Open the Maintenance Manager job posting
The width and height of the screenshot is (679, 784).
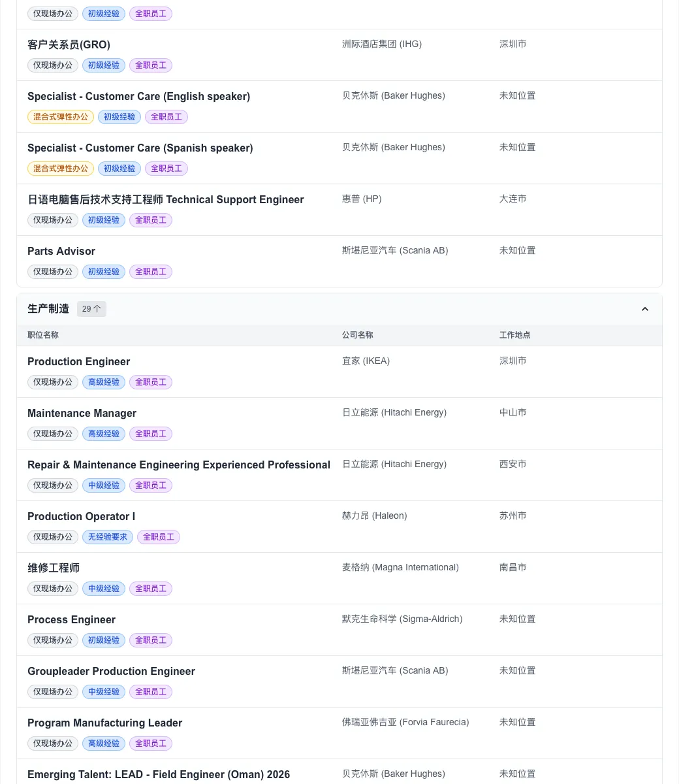(x=82, y=414)
